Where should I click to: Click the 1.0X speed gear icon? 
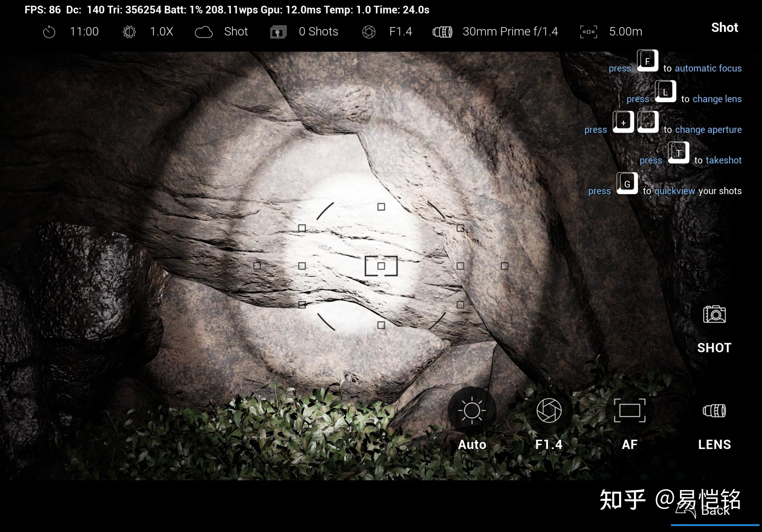tap(129, 32)
